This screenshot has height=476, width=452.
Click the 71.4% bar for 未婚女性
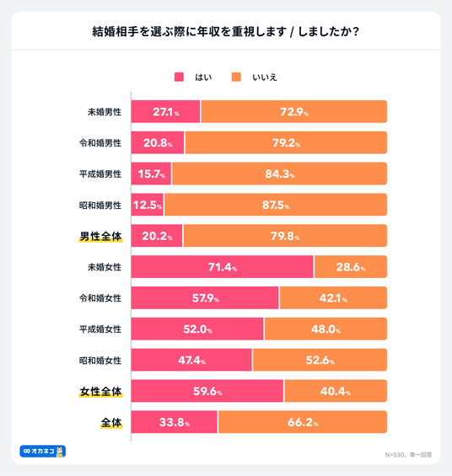(222, 267)
